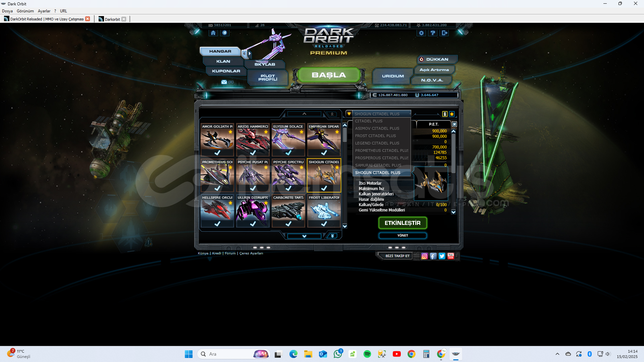Close the P.E.T. stats panel
The width and height of the screenshot is (644, 362).
(454, 124)
